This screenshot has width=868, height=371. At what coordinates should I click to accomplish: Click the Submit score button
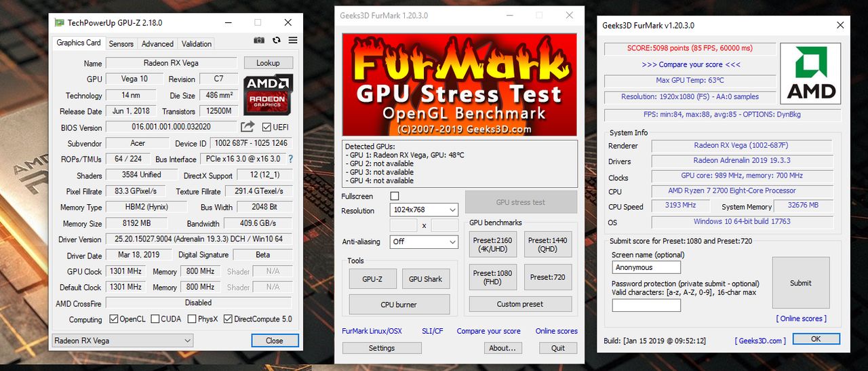tap(801, 283)
